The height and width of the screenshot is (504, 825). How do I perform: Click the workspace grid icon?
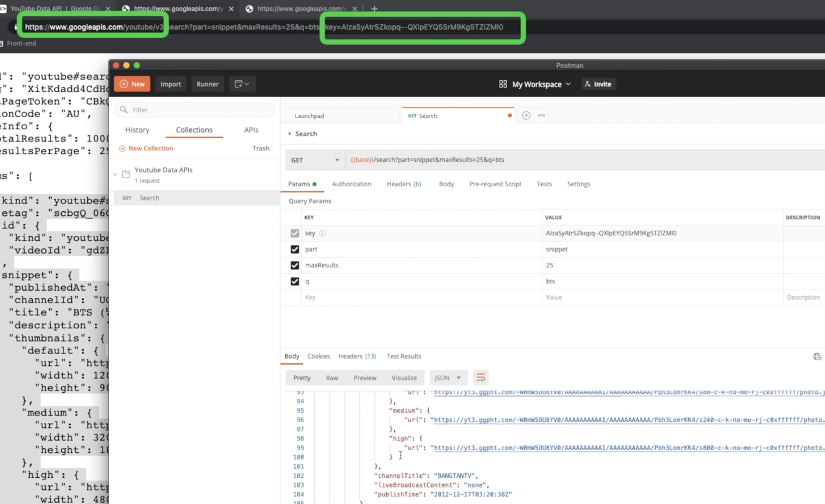503,84
